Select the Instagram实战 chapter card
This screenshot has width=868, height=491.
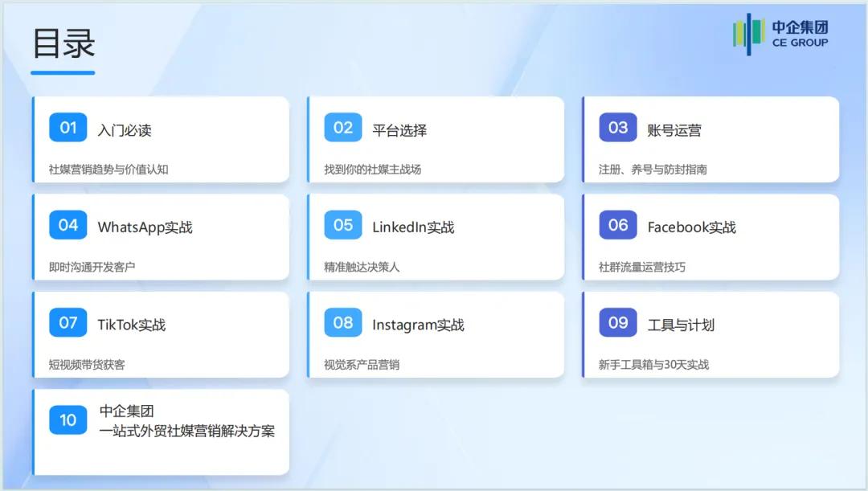click(x=436, y=334)
